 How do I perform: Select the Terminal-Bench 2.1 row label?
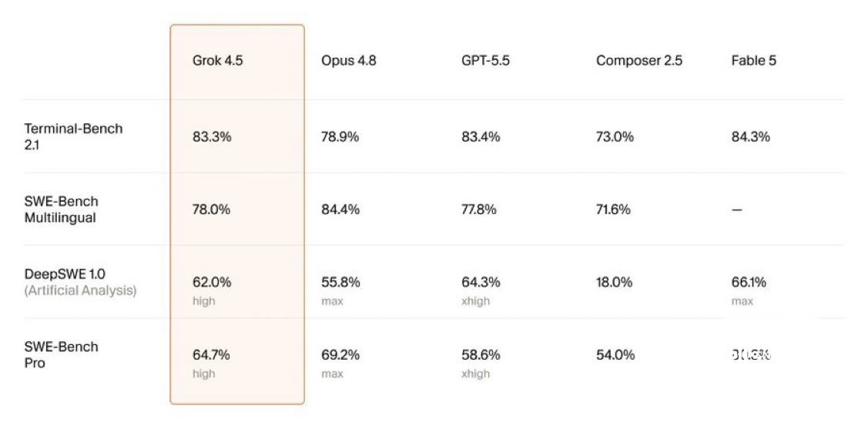click(x=74, y=137)
